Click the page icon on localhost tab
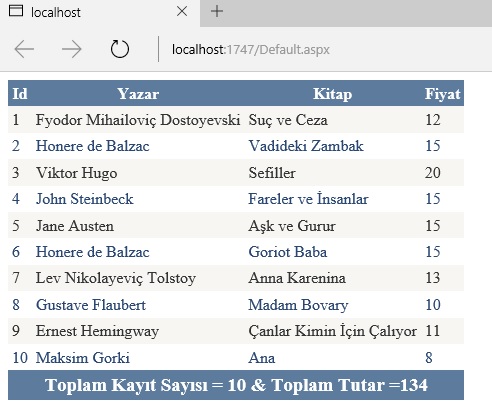This screenshot has height=417, width=492. (16, 11)
